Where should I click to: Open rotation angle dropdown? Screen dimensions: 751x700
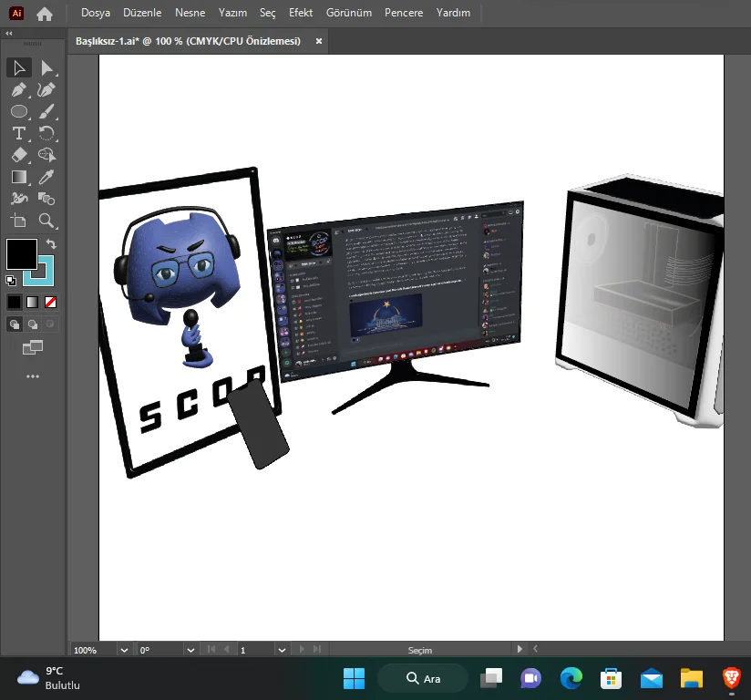click(190, 650)
